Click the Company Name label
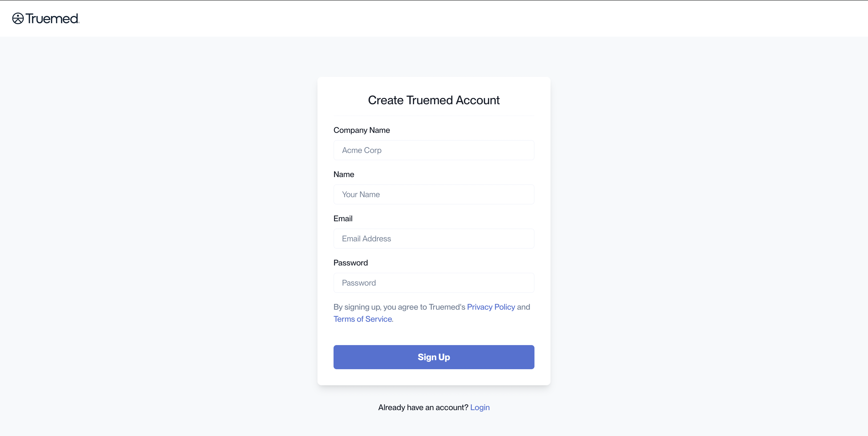The image size is (868, 436). tap(362, 130)
